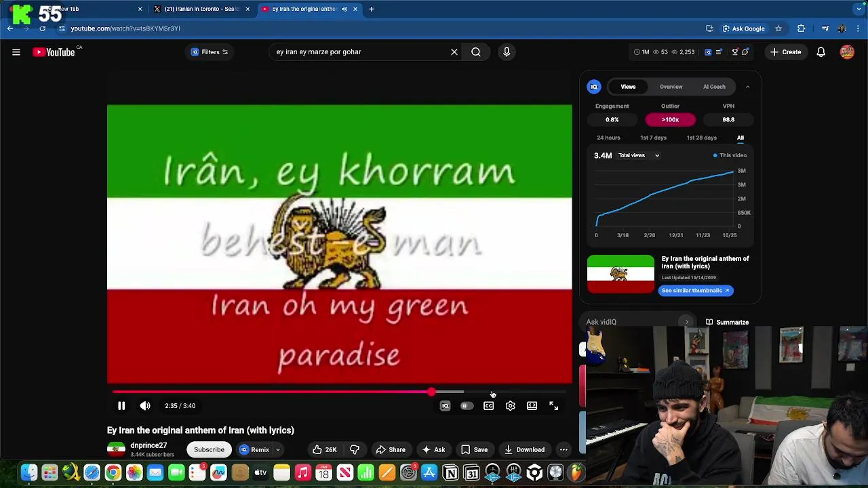This screenshot has width=868, height=488.
Task: Open more actions (three dots) under the video
Action: pos(564,449)
